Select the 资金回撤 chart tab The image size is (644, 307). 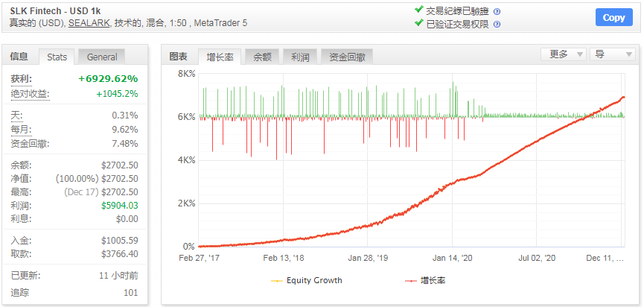tap(347, 57)
